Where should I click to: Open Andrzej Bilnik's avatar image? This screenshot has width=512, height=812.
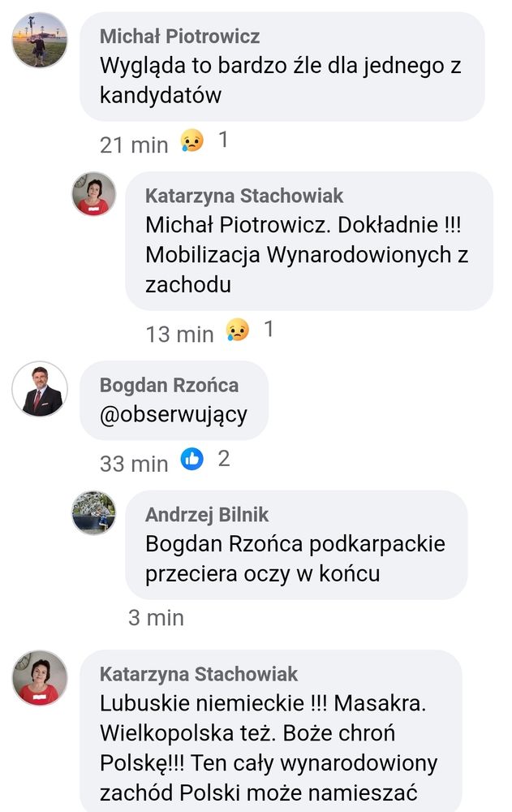93,512
